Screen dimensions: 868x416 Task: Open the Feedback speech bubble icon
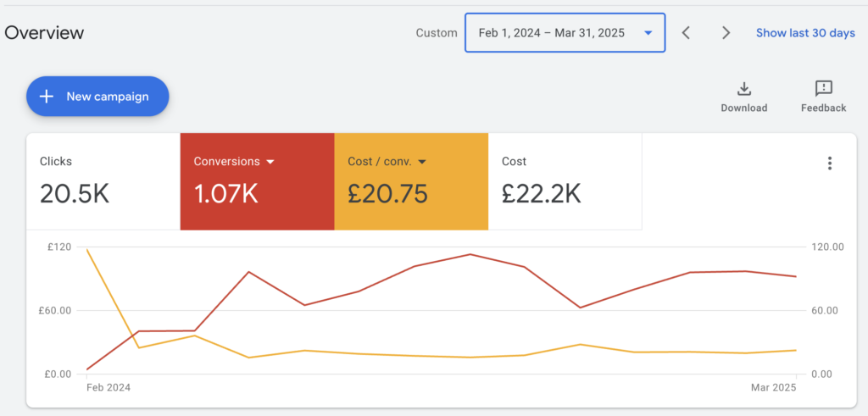(823, 89)
